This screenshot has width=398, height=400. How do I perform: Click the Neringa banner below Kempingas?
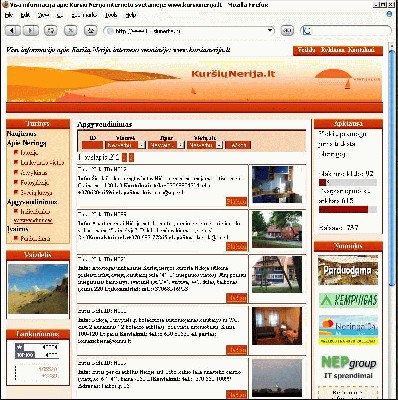[x=348, y=330]
